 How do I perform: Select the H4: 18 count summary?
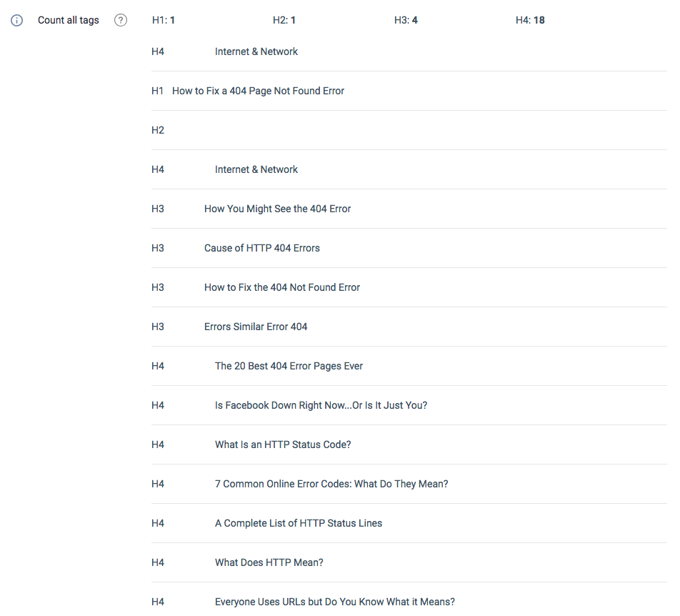coord(530,21)
